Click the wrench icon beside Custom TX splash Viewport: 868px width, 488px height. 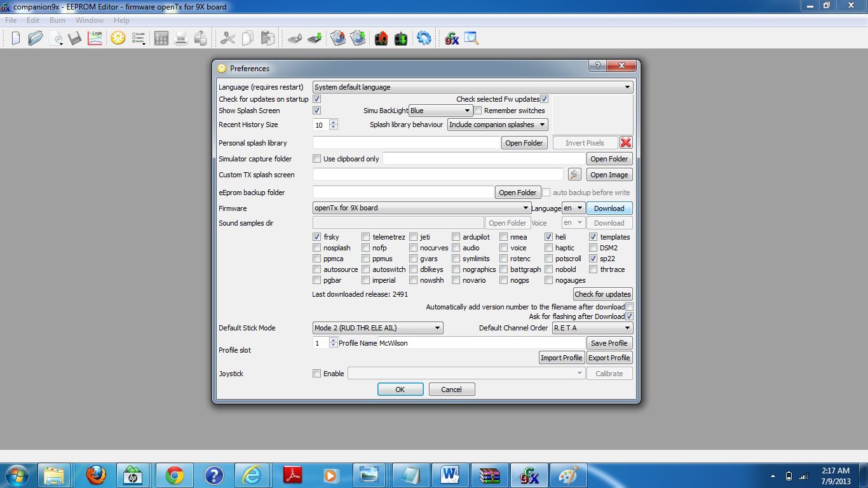pos(574,175)
